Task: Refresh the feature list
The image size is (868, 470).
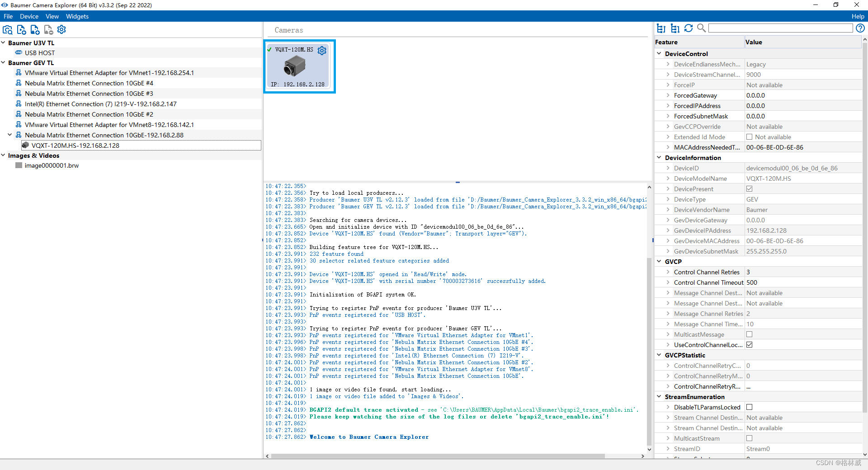Action: coord(689,28)
